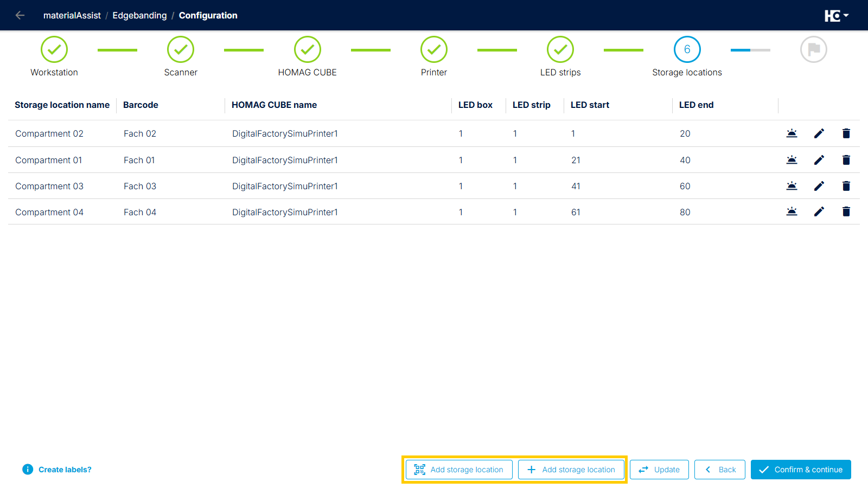Image resolution: width=868 pixels, height=488 pixels.
Task: Test LED light for Compartment 04
Action: coord(792,211)
